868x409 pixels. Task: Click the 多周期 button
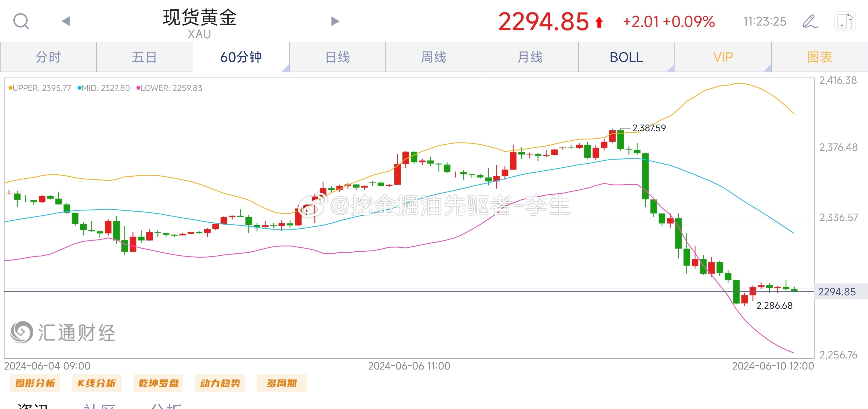(282, 383)
